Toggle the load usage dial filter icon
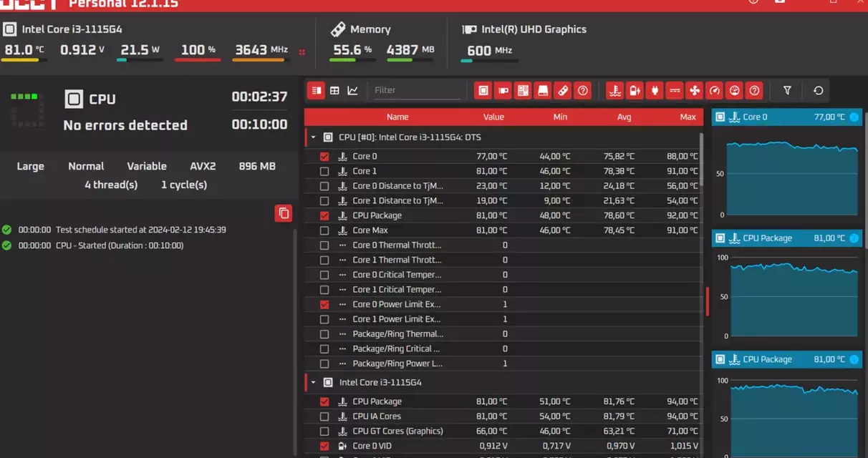868x458 pixels. click(734, 90)
